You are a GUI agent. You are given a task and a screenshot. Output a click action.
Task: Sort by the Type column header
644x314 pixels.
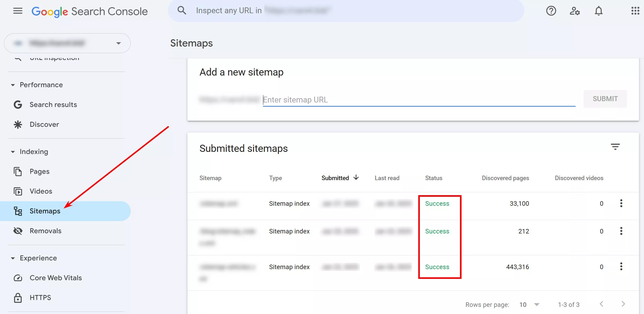coord(275,178)
